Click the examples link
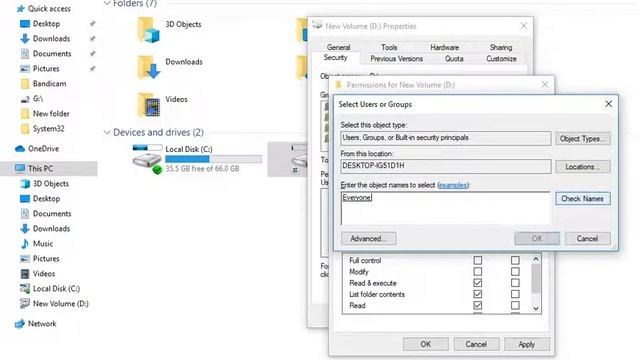 click(x=453, y=185)
